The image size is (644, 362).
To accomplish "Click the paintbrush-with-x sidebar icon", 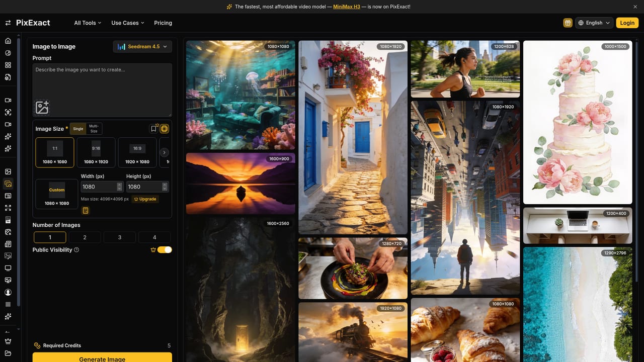I will point(8,232).
